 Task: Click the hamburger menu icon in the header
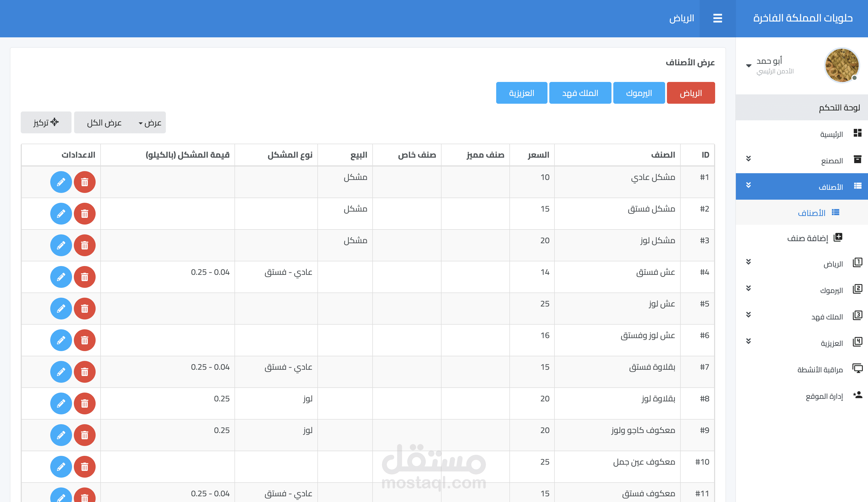(x=717, y=18)
